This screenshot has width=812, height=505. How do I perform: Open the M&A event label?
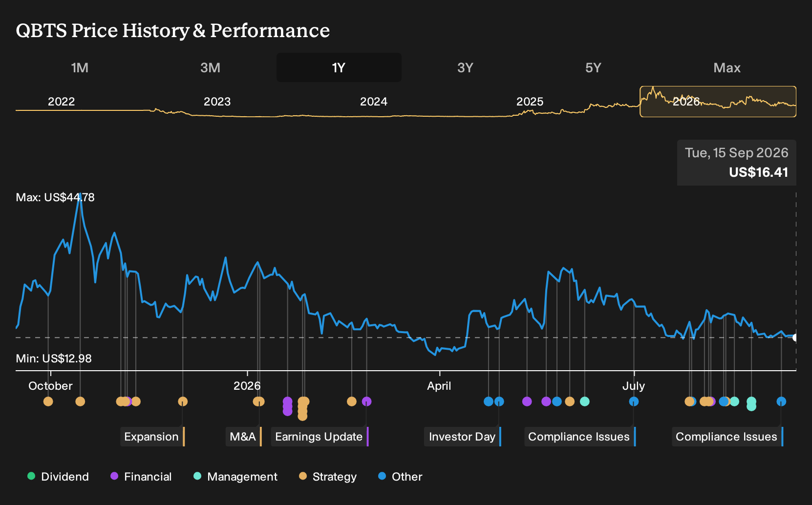point(244,437)
